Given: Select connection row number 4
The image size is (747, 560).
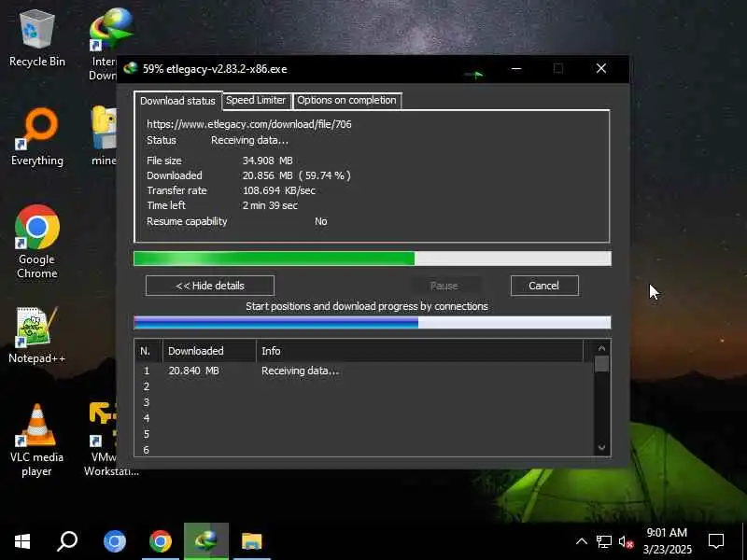Looking at the screenshot, I should 364,418.
